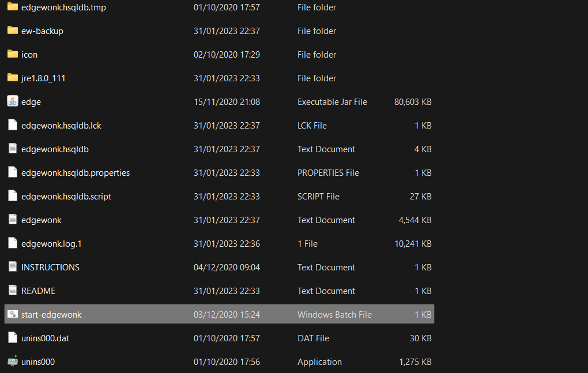Image resolution: width=588 pixels, height=373 pixels.
Task: Click the 15/11/2020 21:08 date cell
Action: tap(227, 101)
